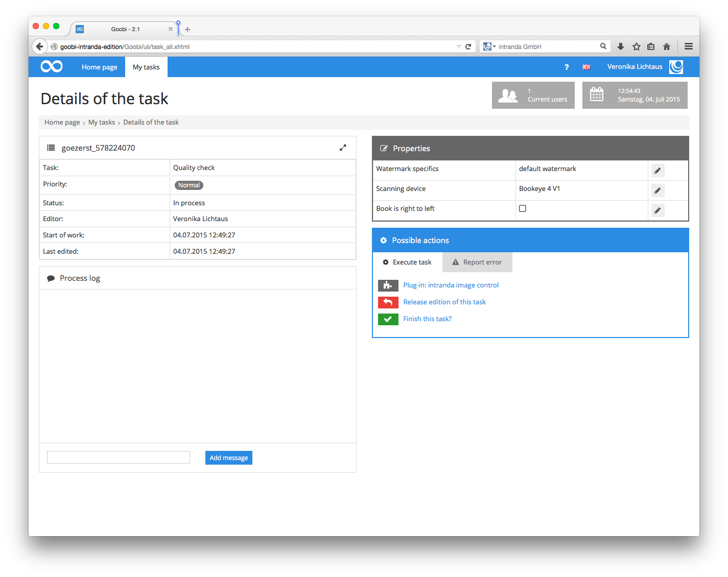Open Veronika Lichtaus user menu
The image size is (728, 577).
pyautogui.click(x=635, y=67)
